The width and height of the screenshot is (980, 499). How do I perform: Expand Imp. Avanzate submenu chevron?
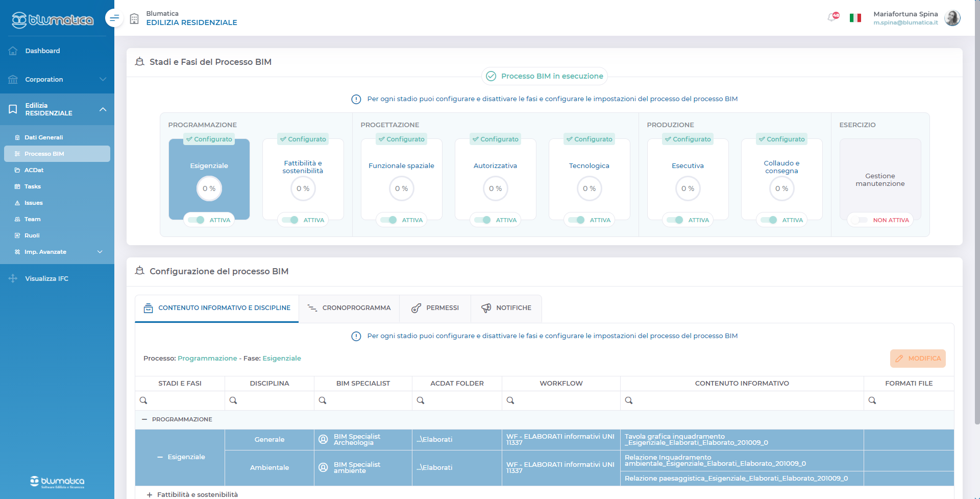[x=100, y=252]
